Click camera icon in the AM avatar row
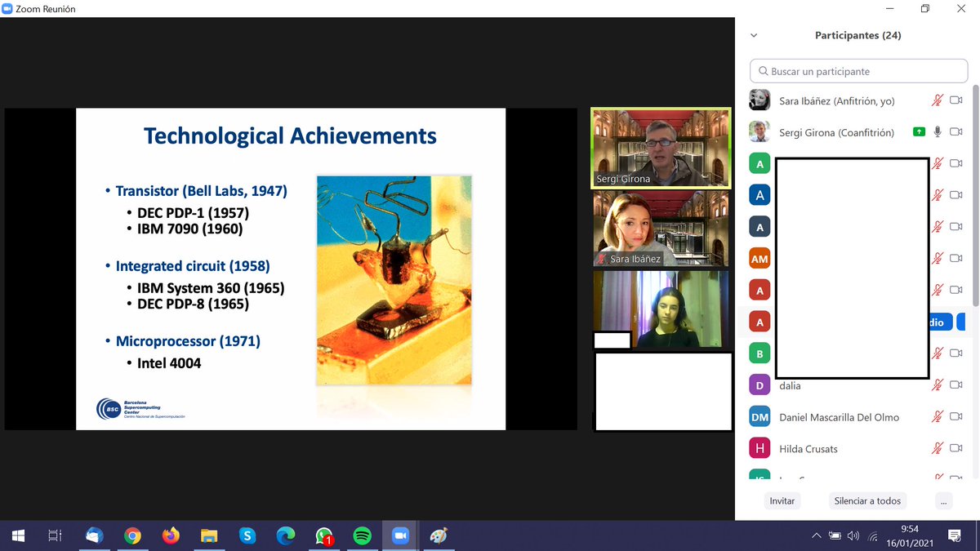Viewport: 980px width, 551px height. tap(955, 259)
